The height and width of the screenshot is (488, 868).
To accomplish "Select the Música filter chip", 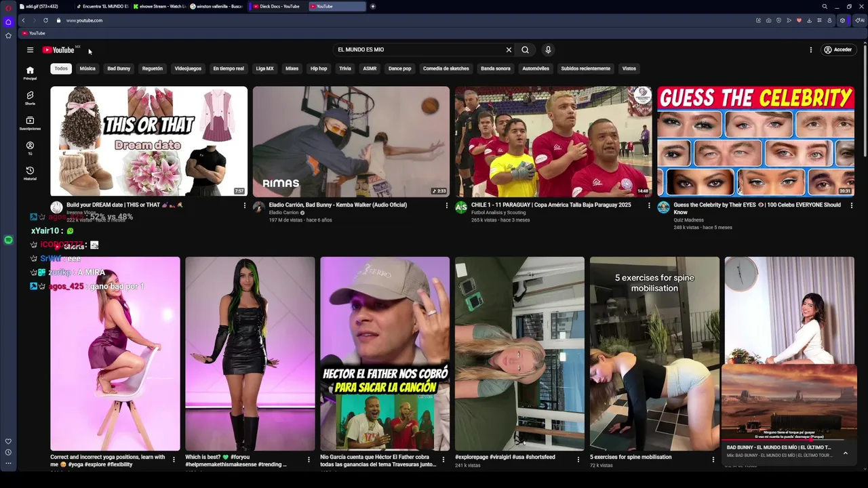I will pos(87,68).
